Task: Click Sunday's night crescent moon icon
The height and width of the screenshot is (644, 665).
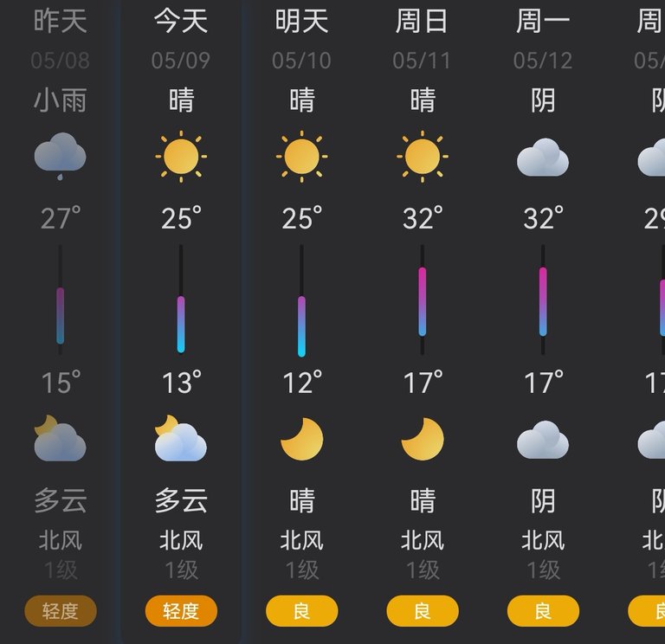Action: 422,440
